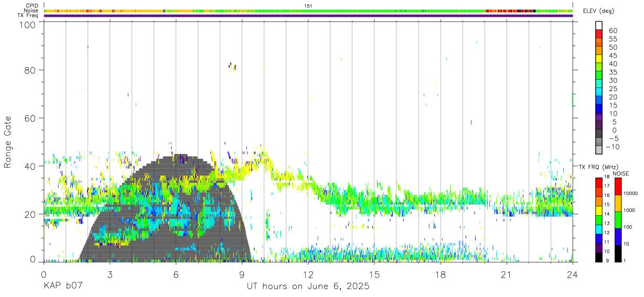Click the 3 tick on UT hours axis
The height and width of the screenshot is (297, 644).
(x=110, y=274)
